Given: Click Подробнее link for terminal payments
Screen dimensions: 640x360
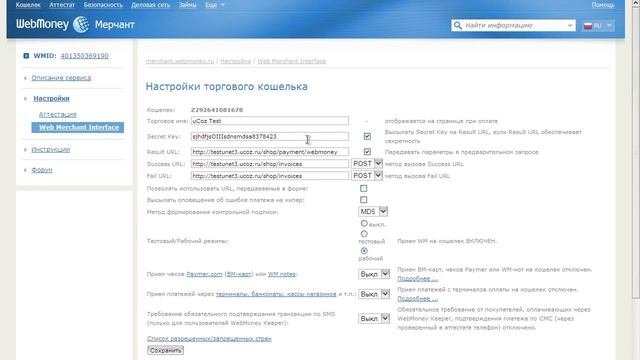Looking at the screenshot, I should pyautogui.click(x=417, y=299).
